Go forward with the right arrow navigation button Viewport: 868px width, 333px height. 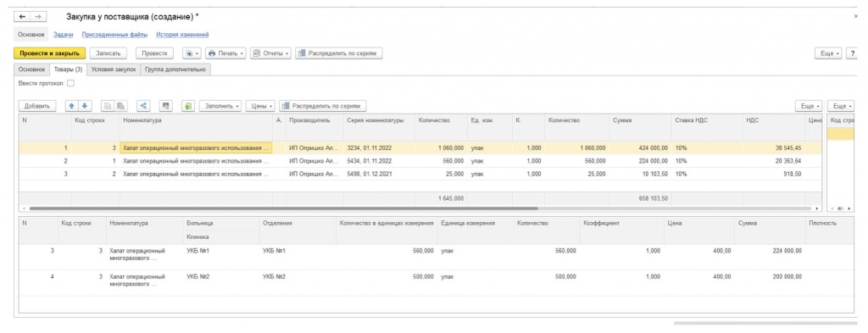(38, 17)
